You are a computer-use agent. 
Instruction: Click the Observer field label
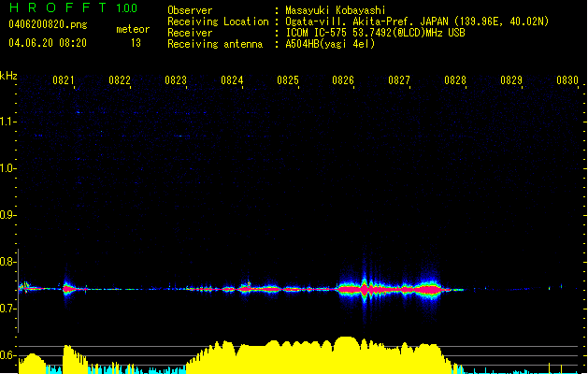click(x=190, y=10)
